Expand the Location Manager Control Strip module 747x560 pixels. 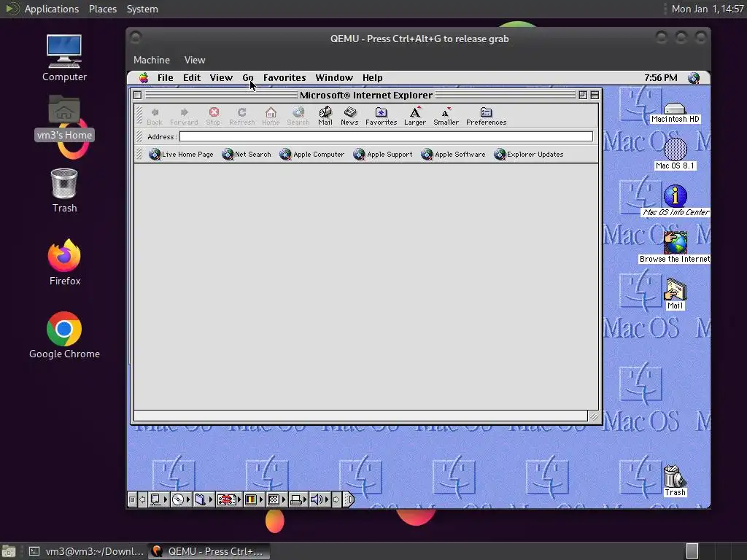coord(229,499)
